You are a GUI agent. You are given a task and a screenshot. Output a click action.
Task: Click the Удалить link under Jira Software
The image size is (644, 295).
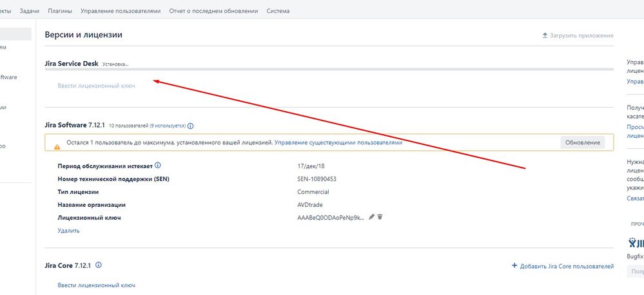tap(68, 231)
